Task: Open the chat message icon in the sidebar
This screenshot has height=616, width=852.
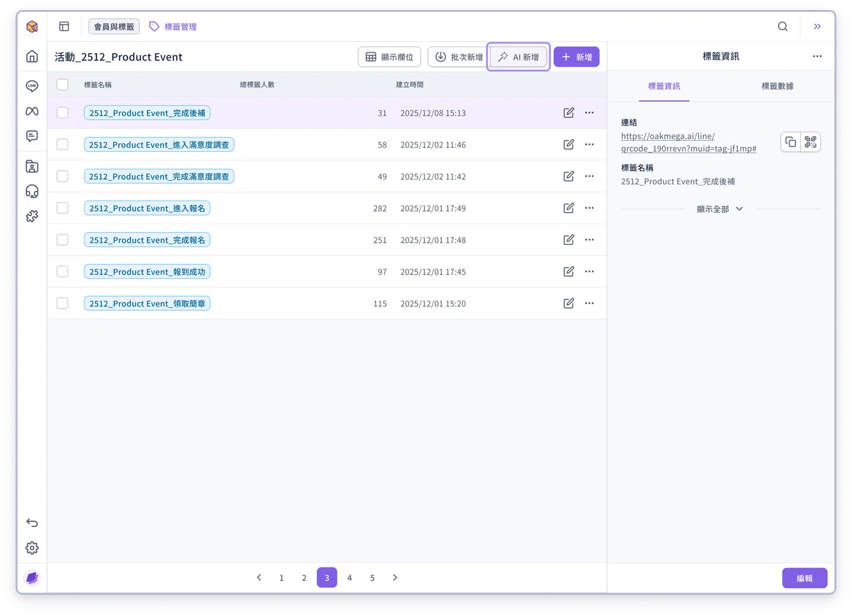Action: click(x=32, y=136)
